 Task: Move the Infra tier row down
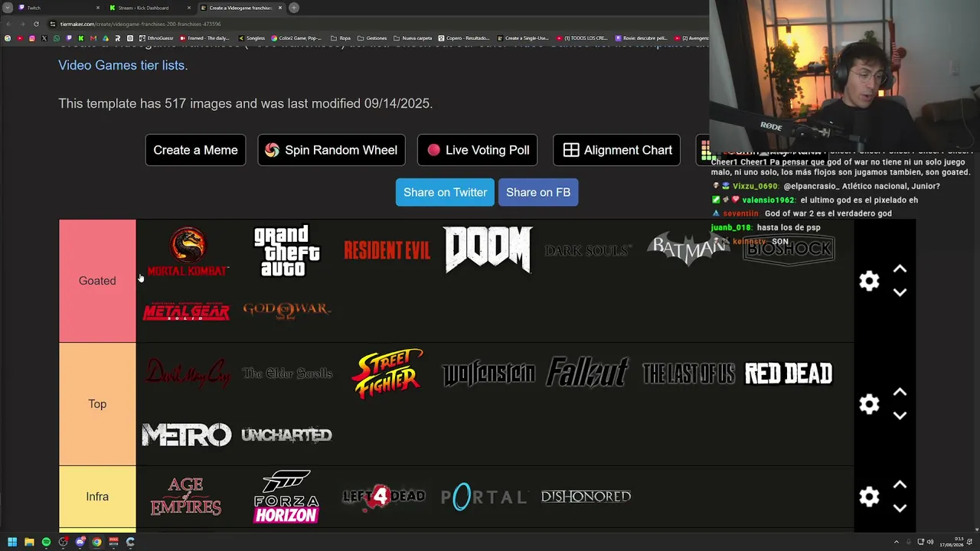pyautogui.click(x=900, y=508)
